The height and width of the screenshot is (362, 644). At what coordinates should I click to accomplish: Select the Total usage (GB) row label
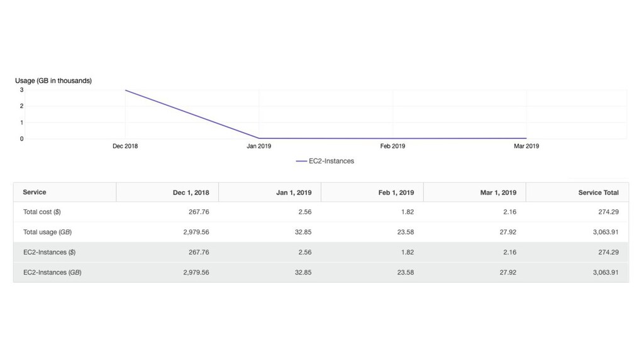[x=47, y=233]
